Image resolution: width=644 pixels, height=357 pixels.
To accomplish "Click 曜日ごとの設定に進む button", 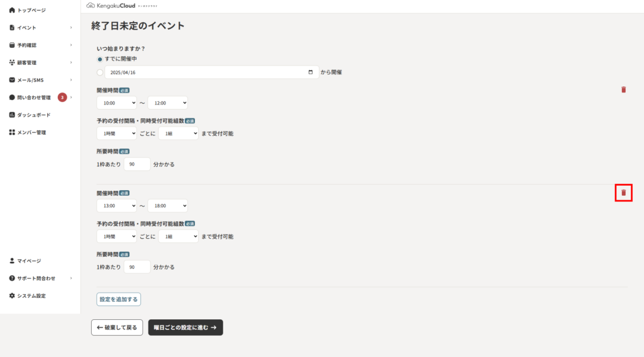I will pyautogui.click(x=186, y=327).
